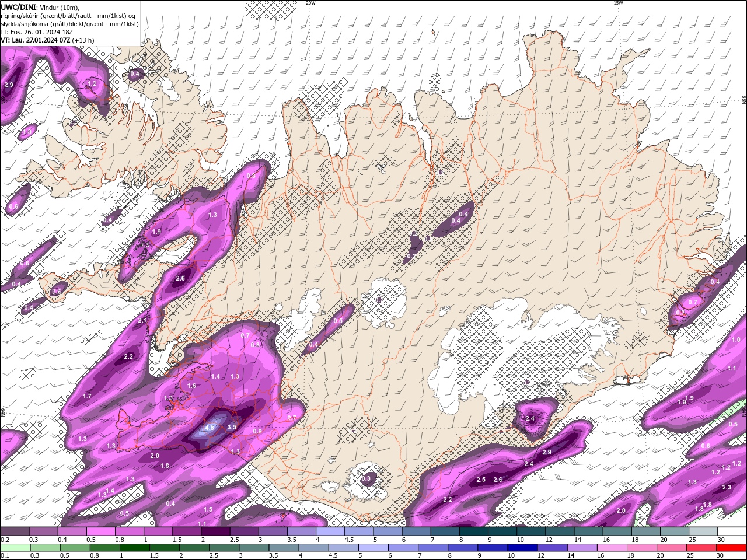Click the 15W longitude label

point(618,3)
